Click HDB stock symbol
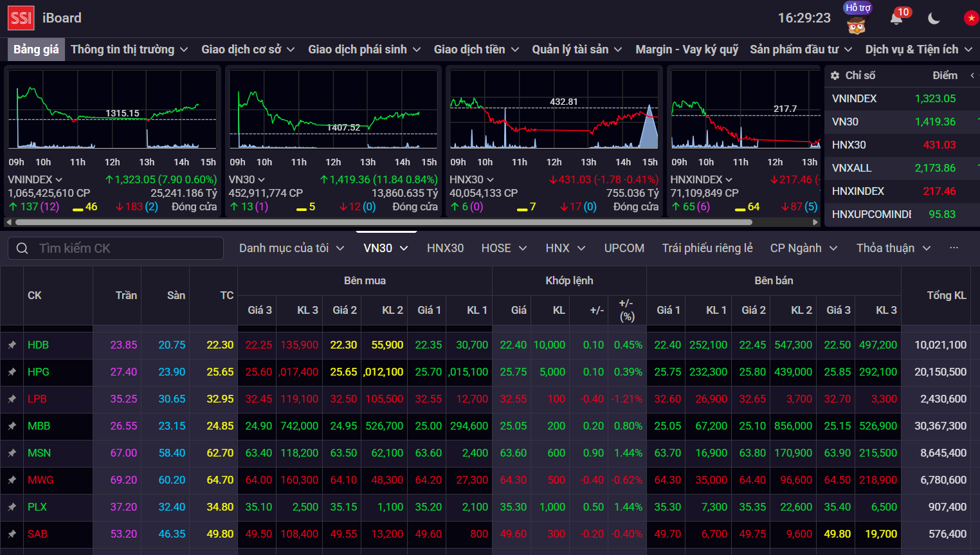 pos(38,345)
